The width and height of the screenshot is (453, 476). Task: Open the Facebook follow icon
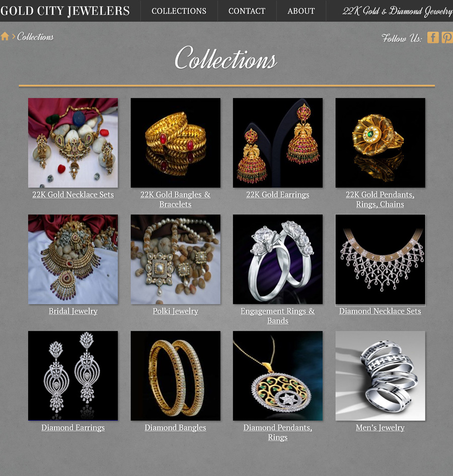[433, 37]
